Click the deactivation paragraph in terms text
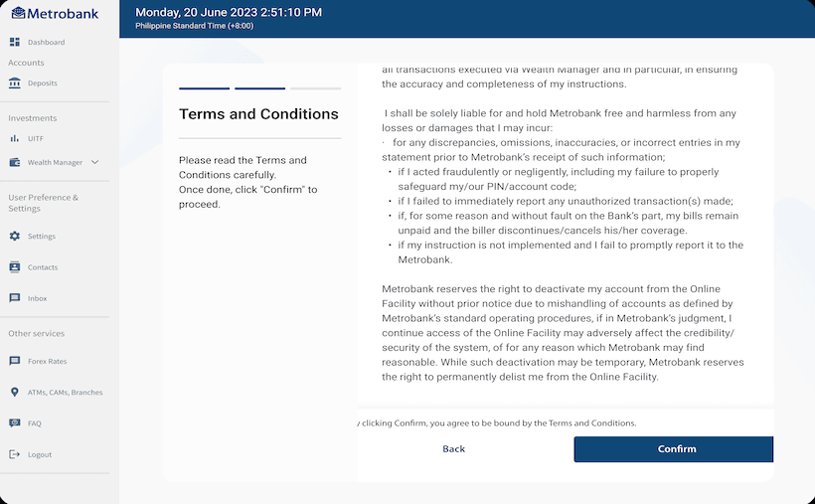The width and height of the screenshot is (815, 504). tap(563, 333)
